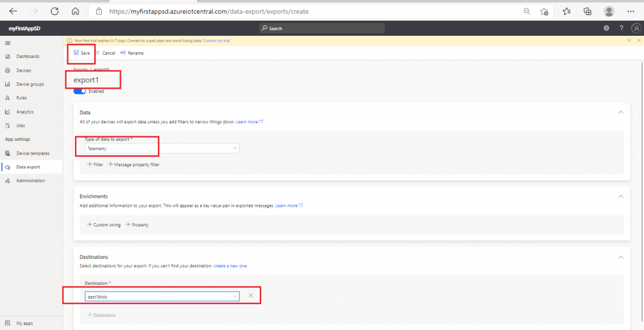644x330 pixels.
Task: Click the disabled add Destination button
Action: (101, 315)
